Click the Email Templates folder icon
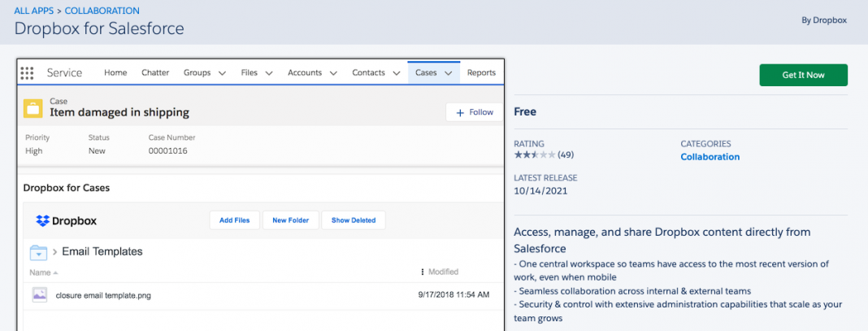This screenshot has height=331, width=868. pyautogui.click(x=39, y=251)
